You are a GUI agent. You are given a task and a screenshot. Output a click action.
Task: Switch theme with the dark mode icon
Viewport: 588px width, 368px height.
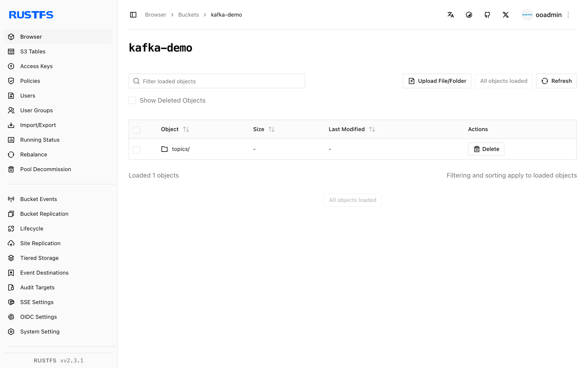tap(469, 15)
